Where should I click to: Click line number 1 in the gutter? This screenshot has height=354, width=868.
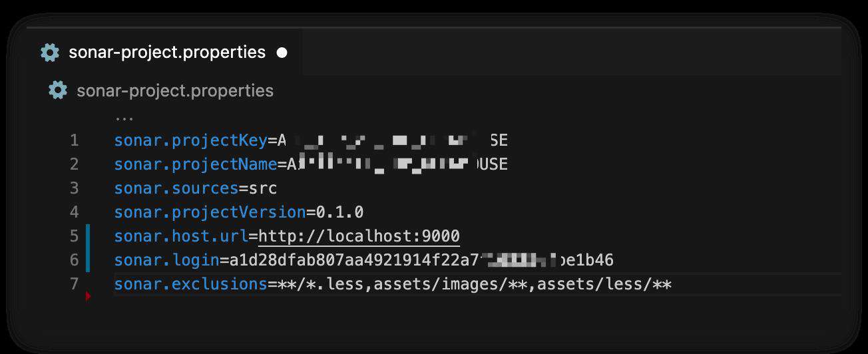click(x=74, y=140)
